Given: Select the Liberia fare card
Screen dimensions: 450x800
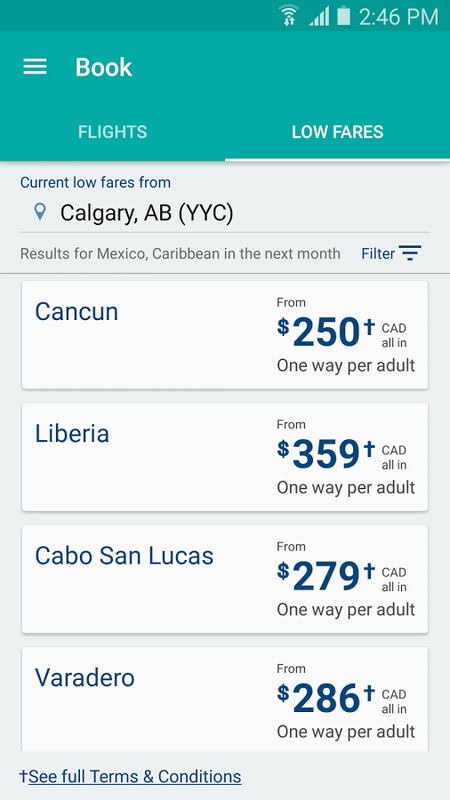Looking at the screenshot, I should click(x=225, y=457).
